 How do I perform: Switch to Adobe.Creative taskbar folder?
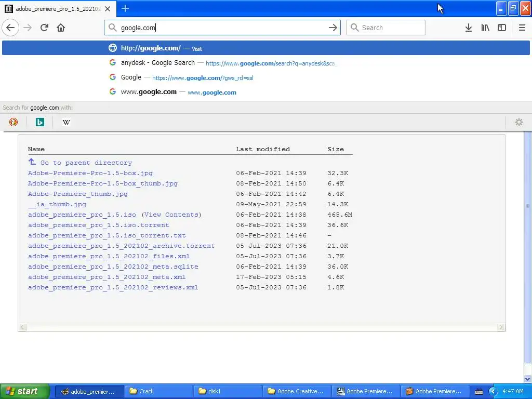pyautogui.click(x=297, y=391)
